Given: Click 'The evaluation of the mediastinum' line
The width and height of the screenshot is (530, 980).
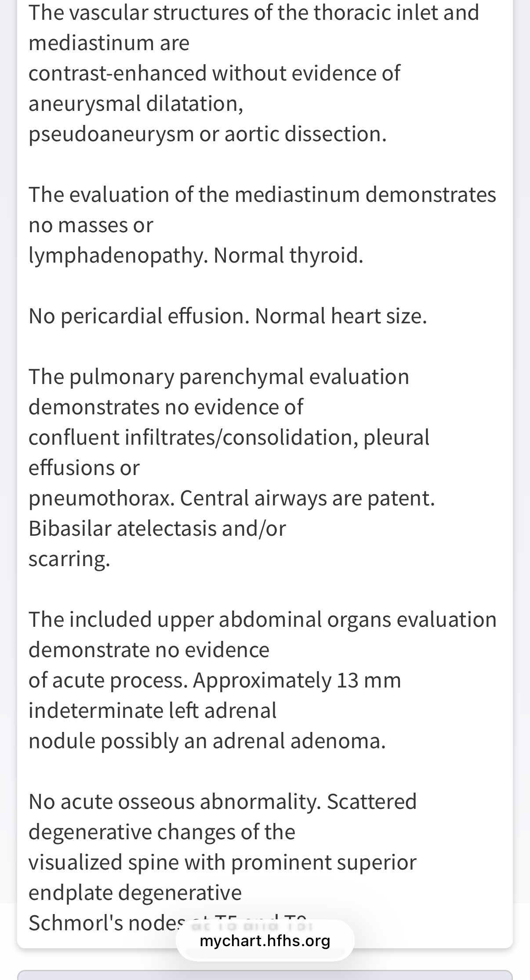Looking at the screenshot, I should point(262,194).
